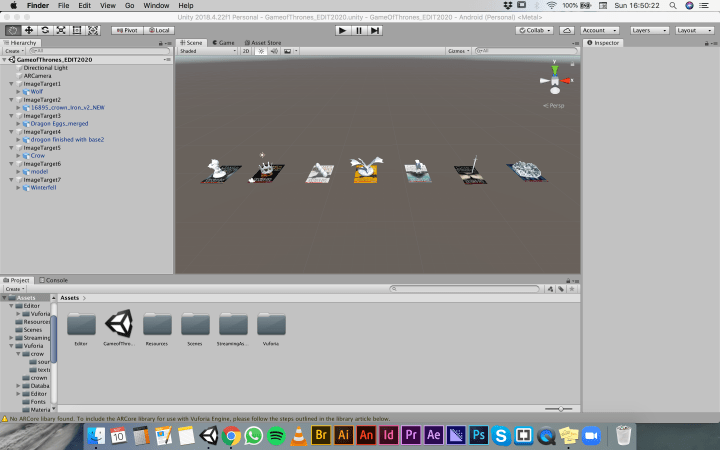This screenshot has width=720, height=450.
Task: Select the Scale tool
Action: click(61, 30)
